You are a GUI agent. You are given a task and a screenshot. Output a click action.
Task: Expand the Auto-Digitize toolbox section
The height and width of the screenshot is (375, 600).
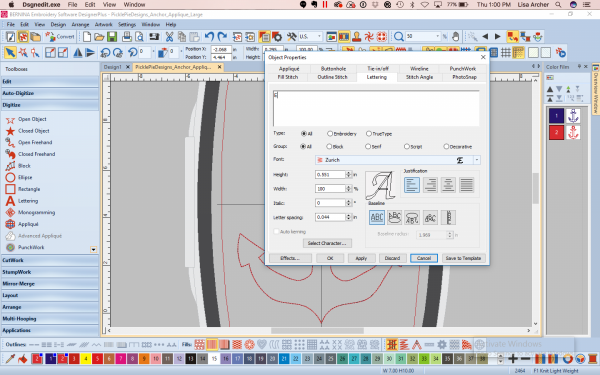click(x=50, y=93)
